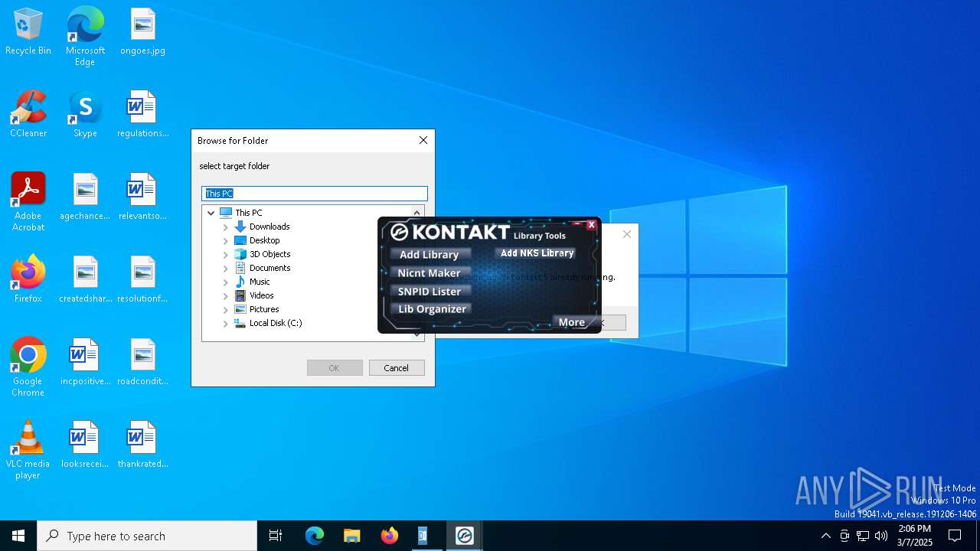Close the Kontakt Library Tools window
Screen dimensions: 980x551
[x=591, y=225]
